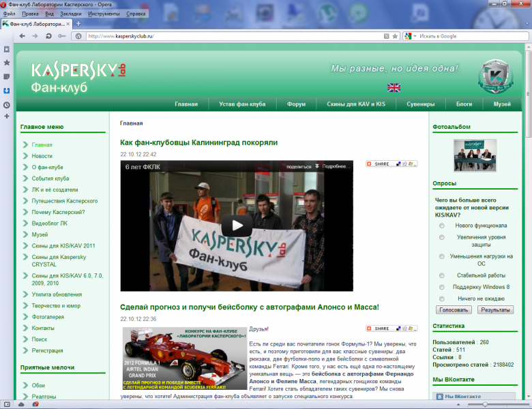
Task: Click the Kaspersky Fan Club shield emblem
Action: (x=495, y=76)
